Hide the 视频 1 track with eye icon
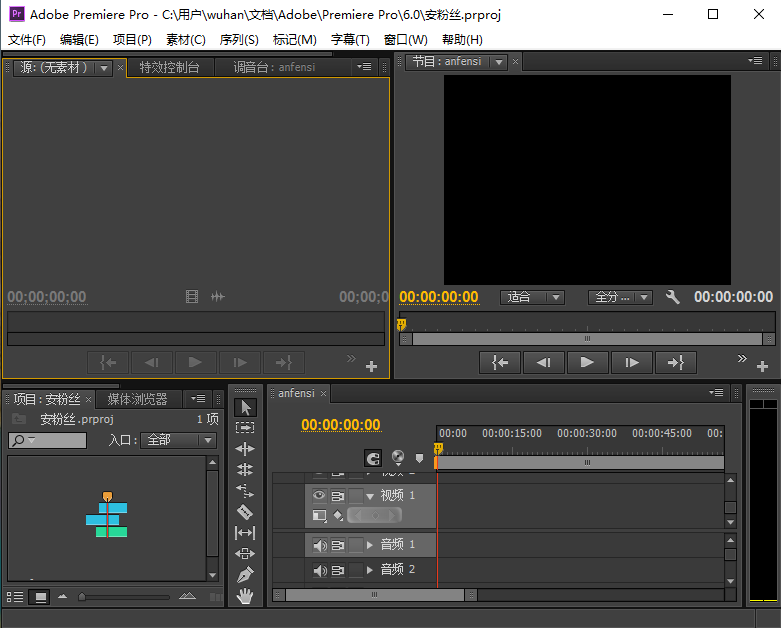Screen dimensions: 781x628 [319, 496]
